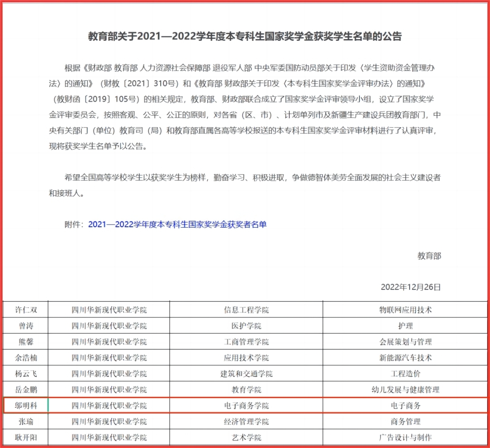Click the date 2022年12月26日
490x448 pixels.
(x=411, y=287)
